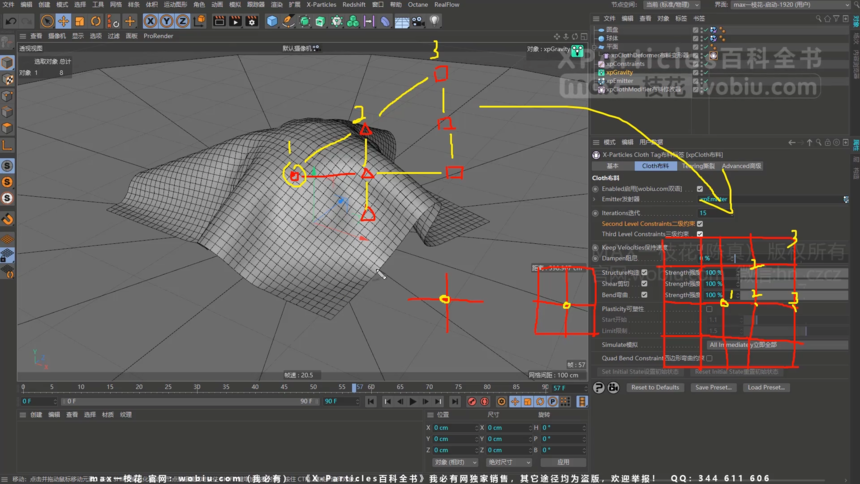Switch to 基本 tab
Image resolution: width=860 pixels, height=484 pixels.
pyautogui.click(x=613, y=166)
